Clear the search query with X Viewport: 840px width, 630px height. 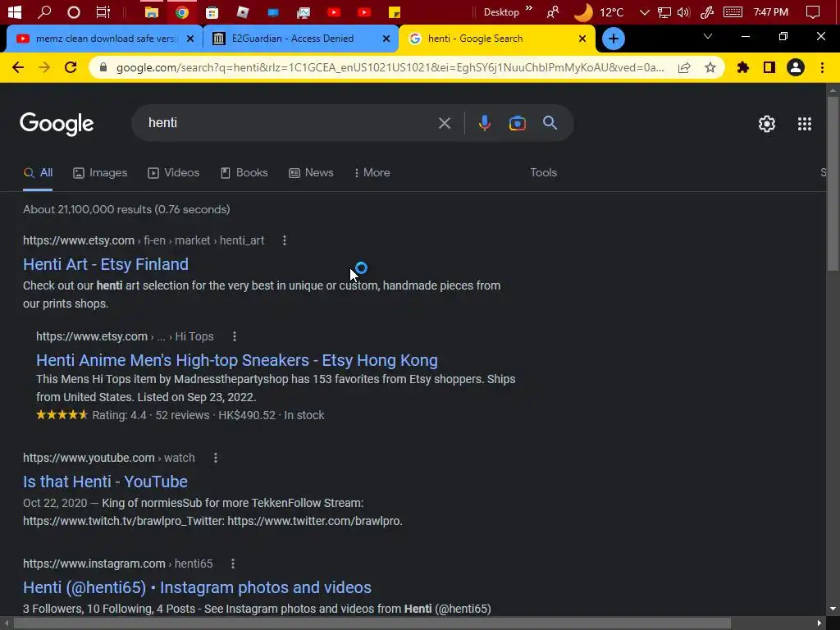point(444,123)
